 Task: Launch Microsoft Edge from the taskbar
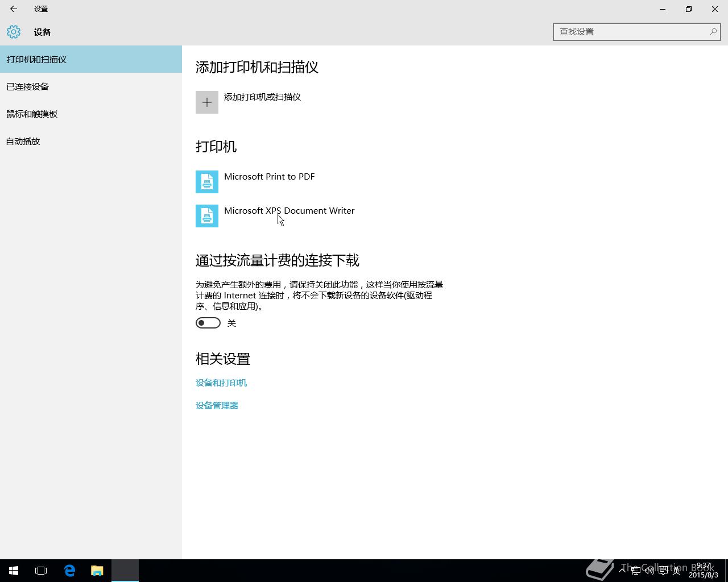click(69, 571)
